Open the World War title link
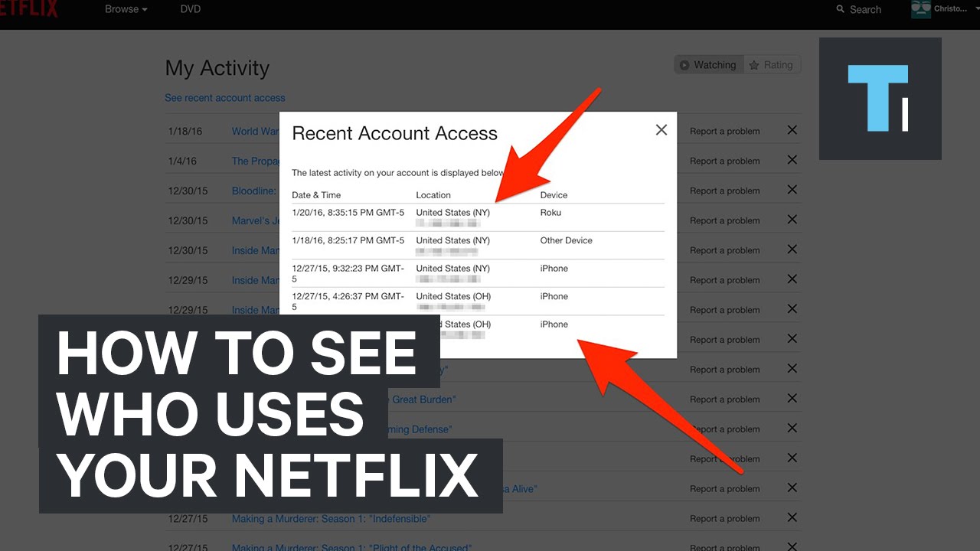Image resolution: width=980 pixels, height=551 pixels. 256,131
